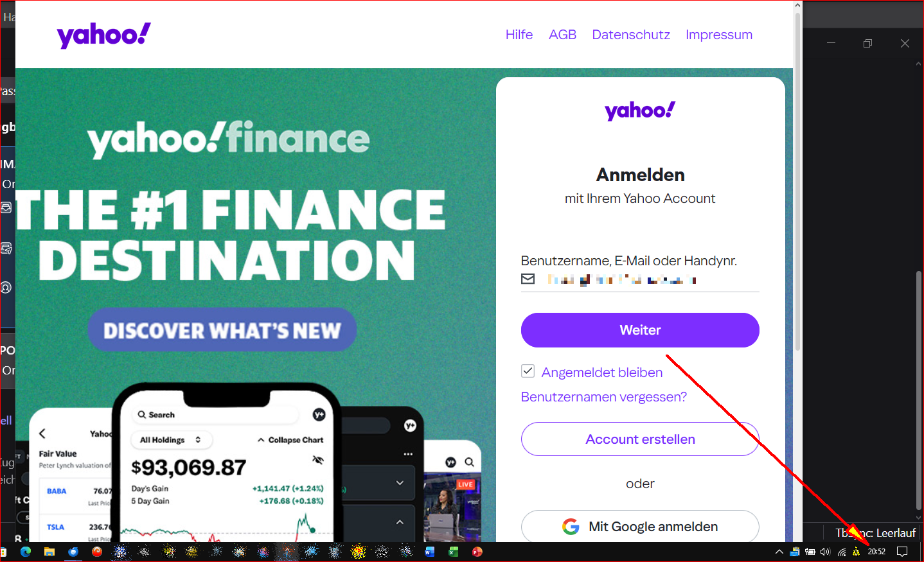Open the Windows notification center icon
Viewport: 924px width, 562px height.
point(902,552)
